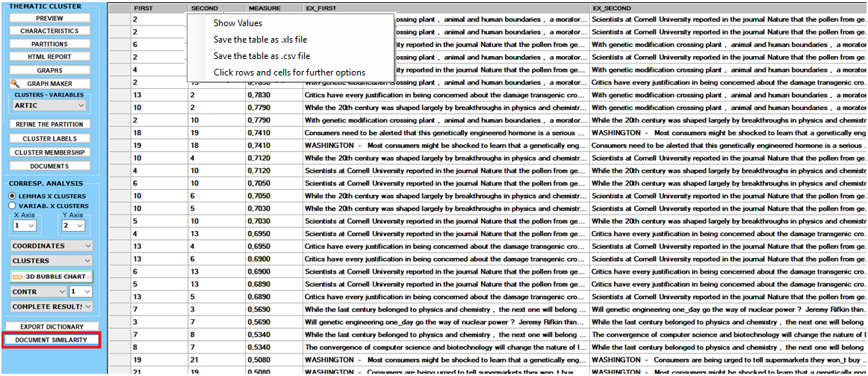The image size is (868, 376).
Task: Click the EX_SECOND column header
Action: tap(728, 8)
